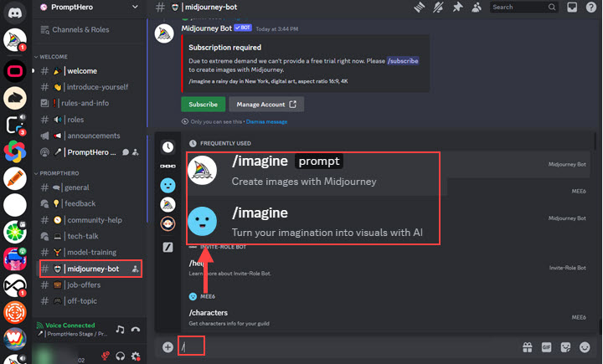The image size is (603, 364).
Task: Click the Midjourney Bot message avatar
Action: 164,33
